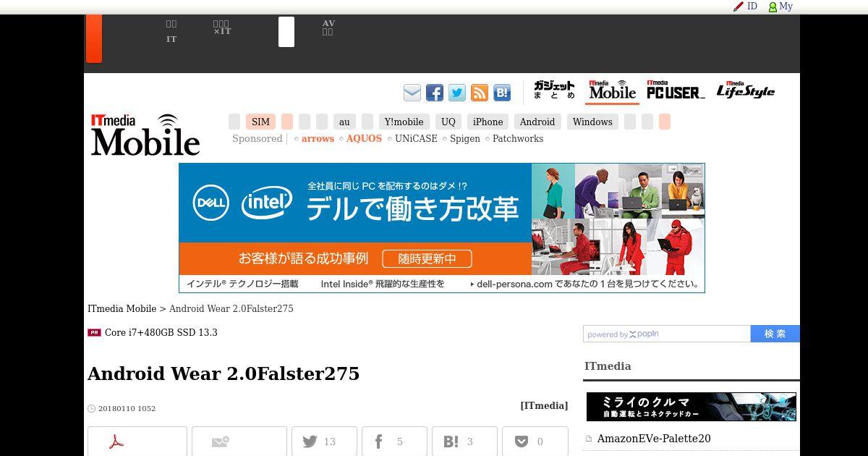Open the AQUOS sponsored link
Screen dimensions: 868x456
pyautogui.click(x=364, y=139)
